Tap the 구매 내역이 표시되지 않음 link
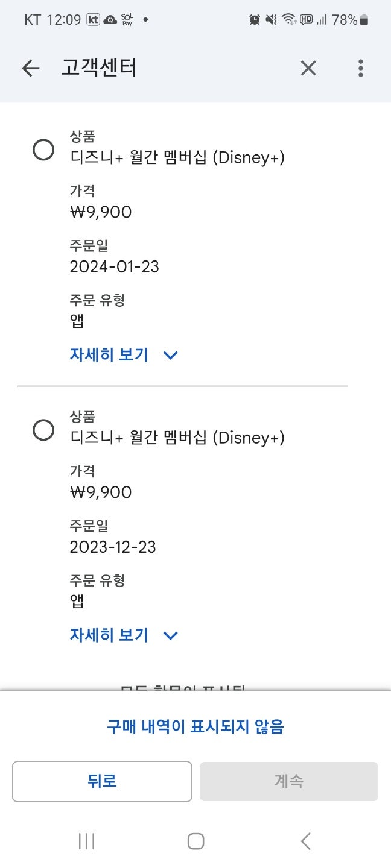Image resolution: width=391 pixels, height=868 pixels. (x=195, y=726)
